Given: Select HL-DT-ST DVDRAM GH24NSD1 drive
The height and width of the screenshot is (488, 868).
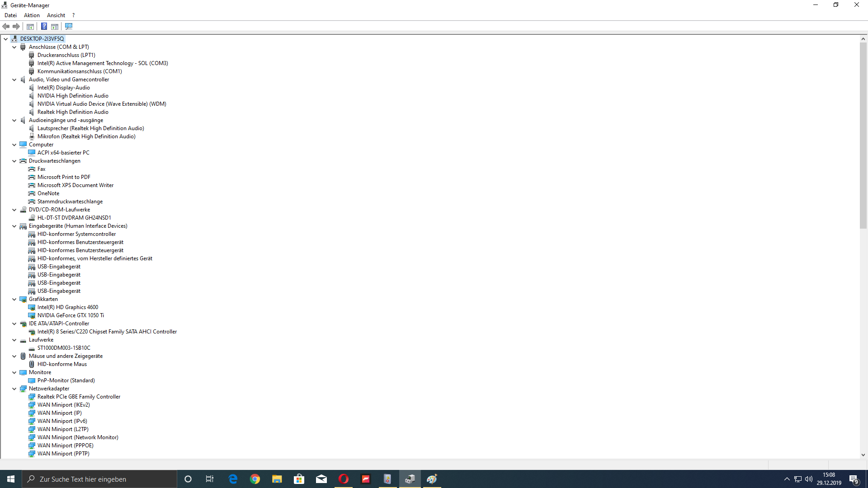Looking at the screenshot, I should pyautogui.click(x=74, y=218).
